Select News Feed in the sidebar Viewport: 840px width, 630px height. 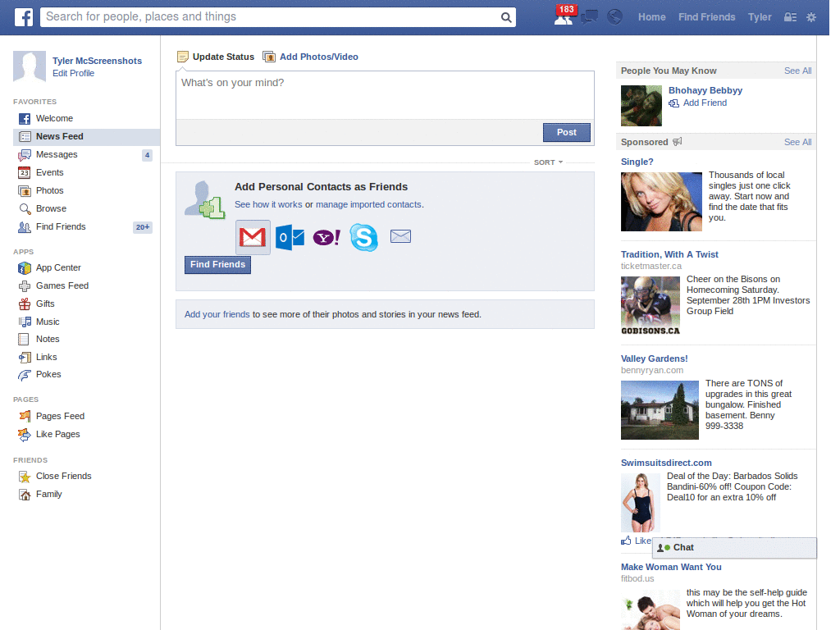pyautogui.click(x=86, y=137)
